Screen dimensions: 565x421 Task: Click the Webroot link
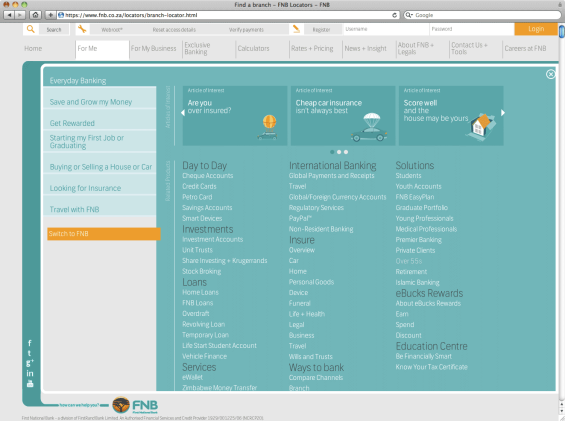(x=112, y=30)
